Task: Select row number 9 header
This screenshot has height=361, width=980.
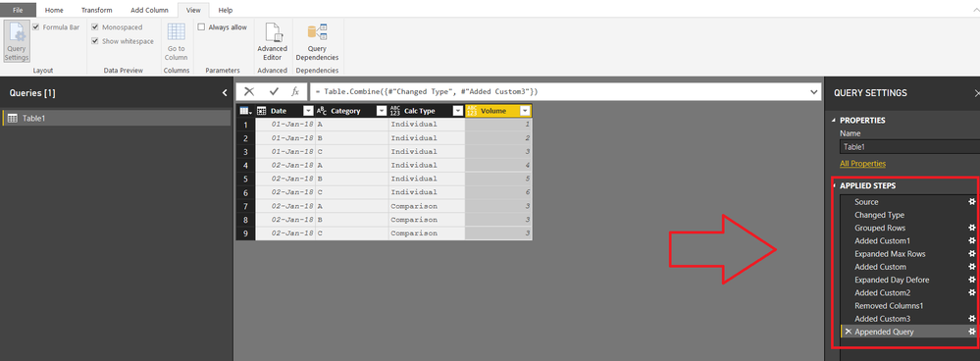Action: (x=245, y=232)
